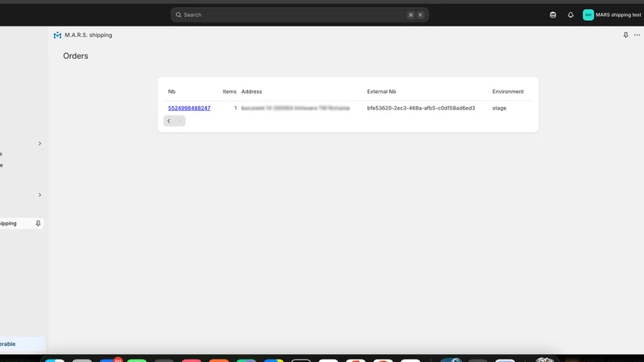The width and height of the screenshot is (644, 362).
Task: Click the Address column header
Action: 251,92
